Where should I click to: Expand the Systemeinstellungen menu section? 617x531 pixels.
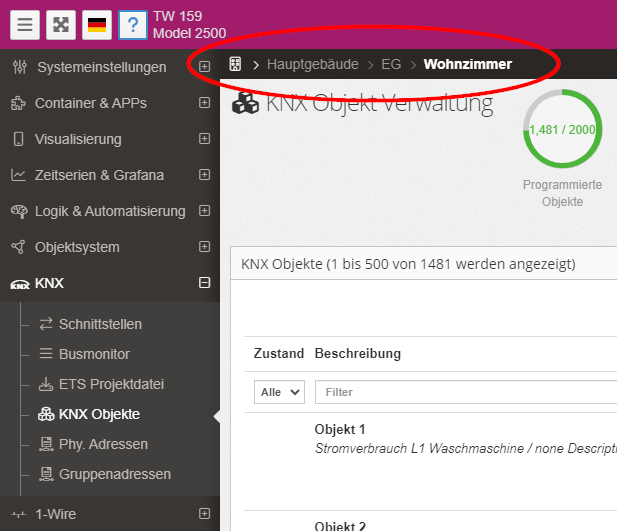click(204, 67)
